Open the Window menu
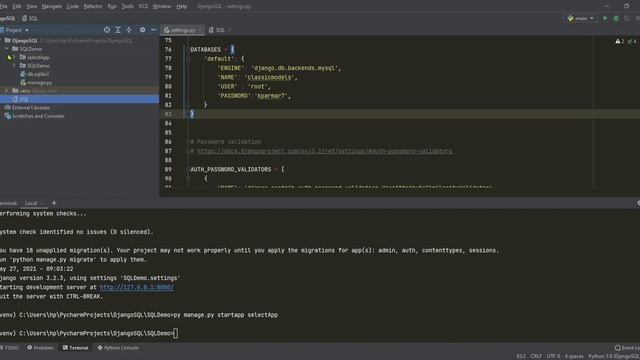 [162, 6]
